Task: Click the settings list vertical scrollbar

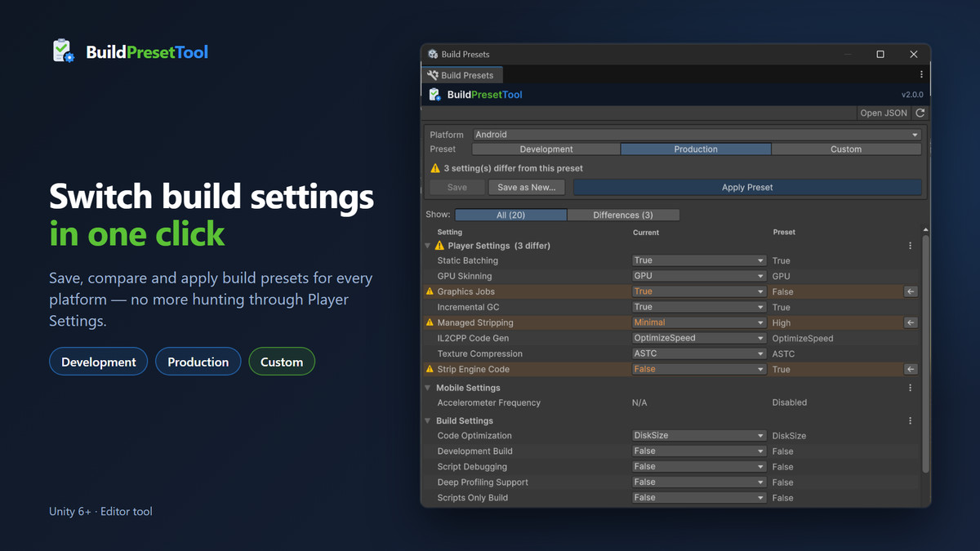Action: pyautogui.click(x=925, y=354)
